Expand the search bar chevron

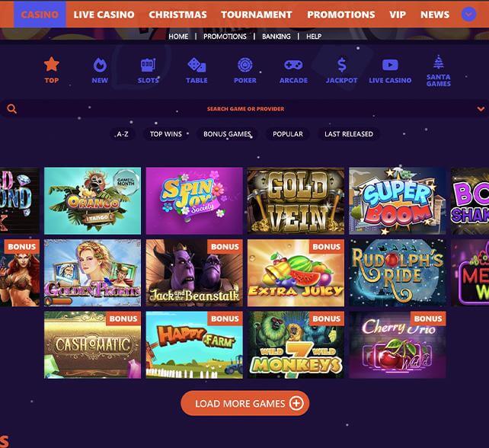point(481,109)
